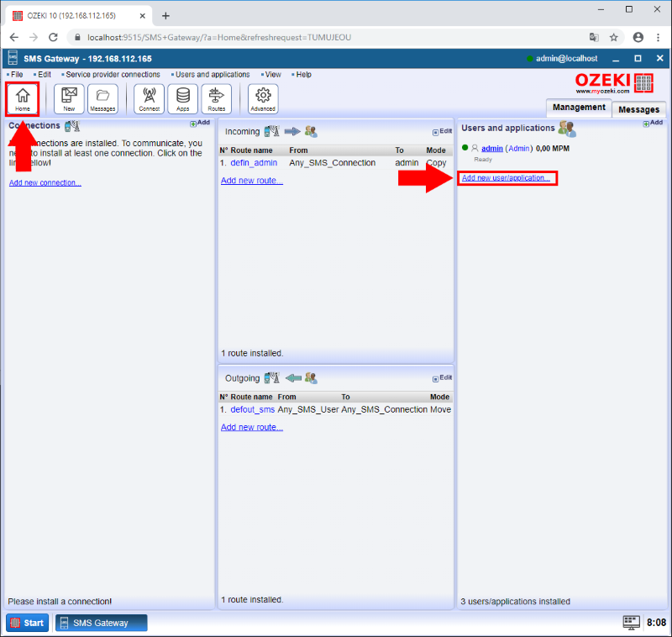The height and width of the screenshot is (637, 672).
Task: Click Add new connection link
Action: tap(45, 182)
